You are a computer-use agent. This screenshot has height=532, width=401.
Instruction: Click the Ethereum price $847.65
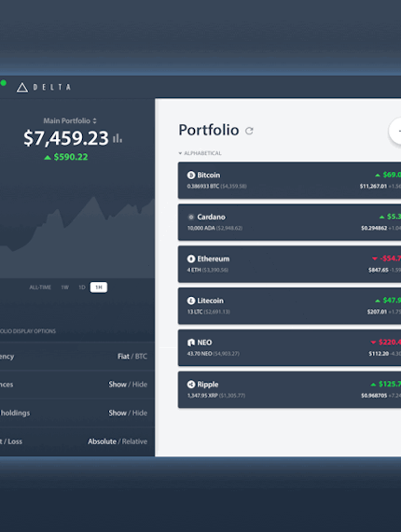pyautogui.click(x=379, y=270)
